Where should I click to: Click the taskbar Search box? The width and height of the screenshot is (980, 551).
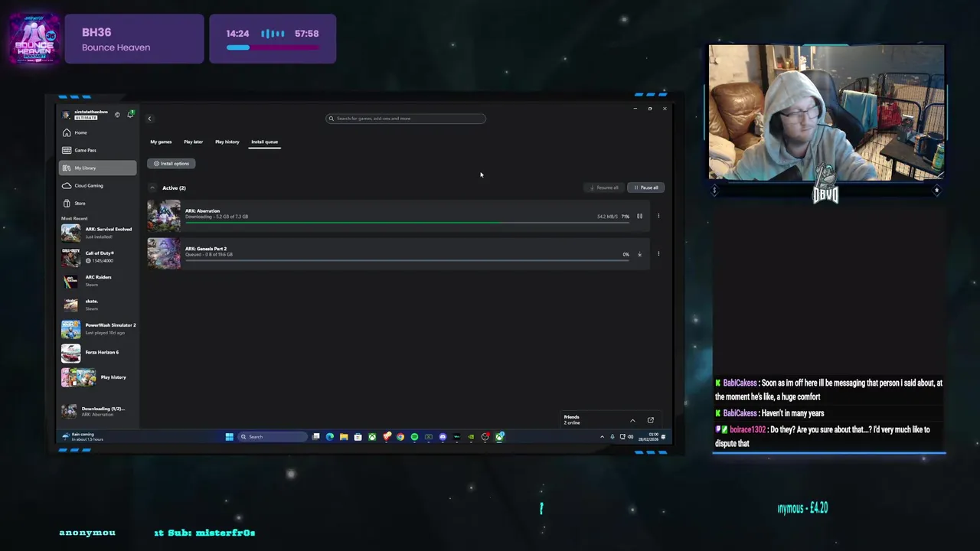(x=273, y=437)
